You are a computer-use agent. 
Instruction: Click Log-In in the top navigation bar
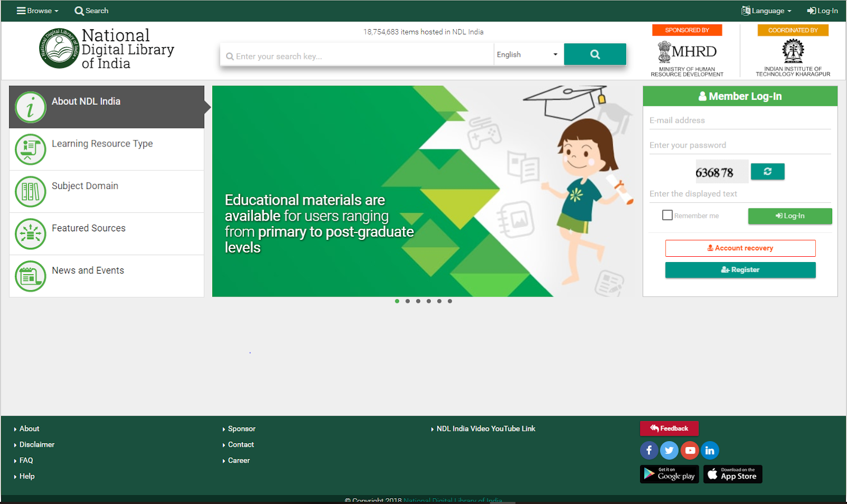point(822,11)
